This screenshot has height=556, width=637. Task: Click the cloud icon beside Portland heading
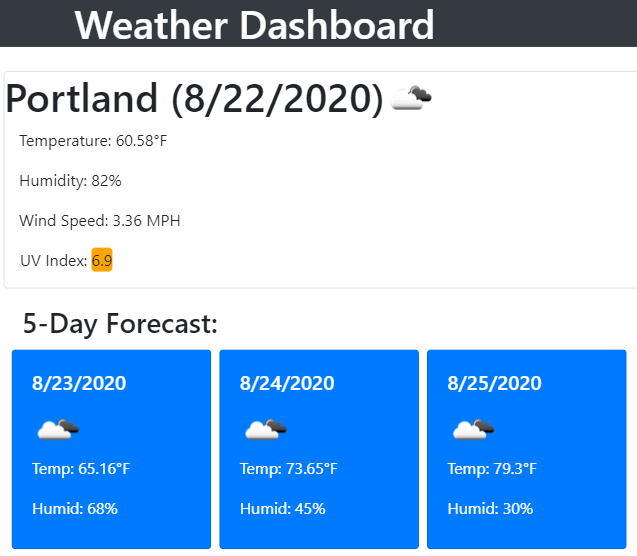pyautogui.click(x=411, y=98)
